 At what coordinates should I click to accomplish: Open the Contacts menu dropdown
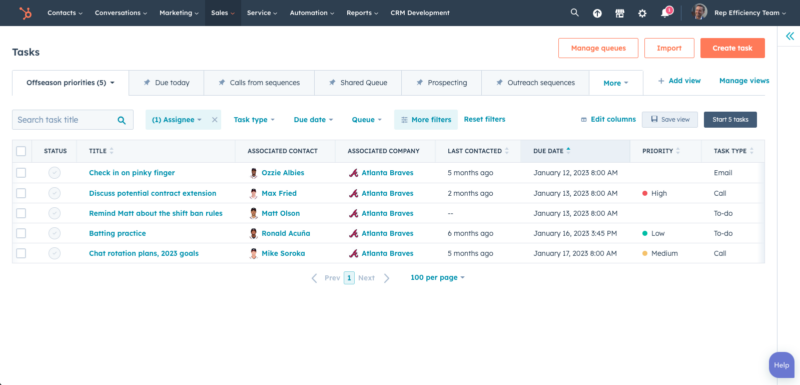(64, 13)
